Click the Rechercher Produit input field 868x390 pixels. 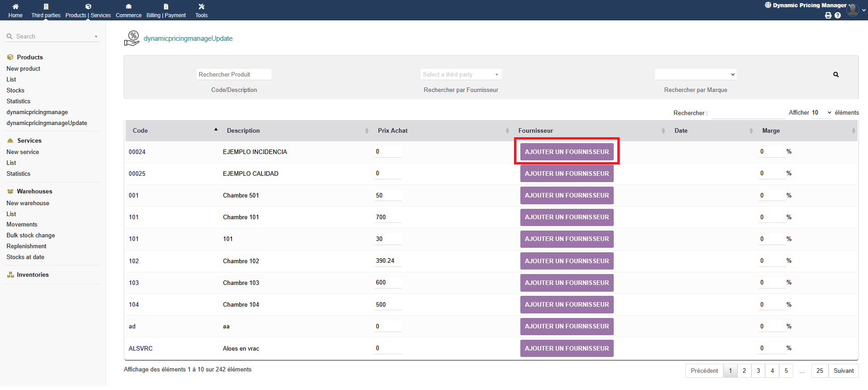[234, 74]
